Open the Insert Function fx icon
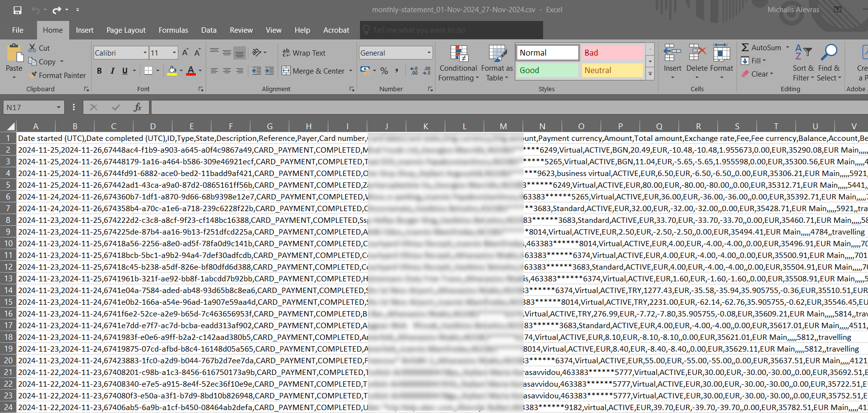This screenshot has height=413, width=868. (137, 107)
